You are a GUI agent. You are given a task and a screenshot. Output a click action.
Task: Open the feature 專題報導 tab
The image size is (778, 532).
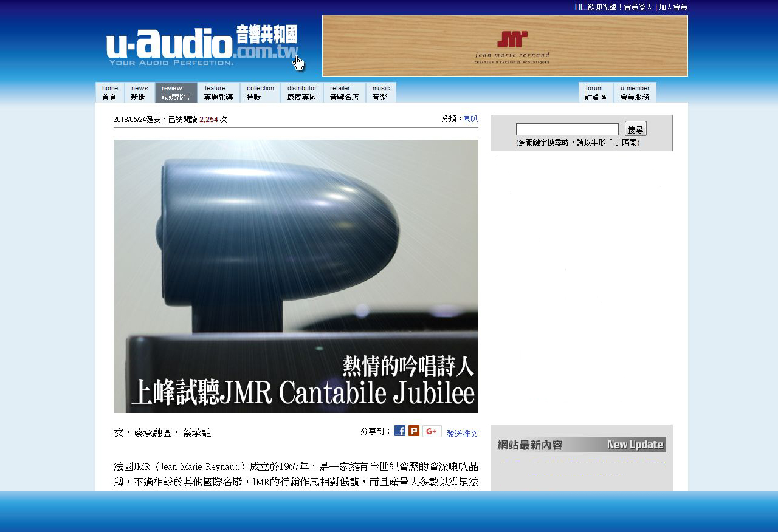[x=219, y=92]
